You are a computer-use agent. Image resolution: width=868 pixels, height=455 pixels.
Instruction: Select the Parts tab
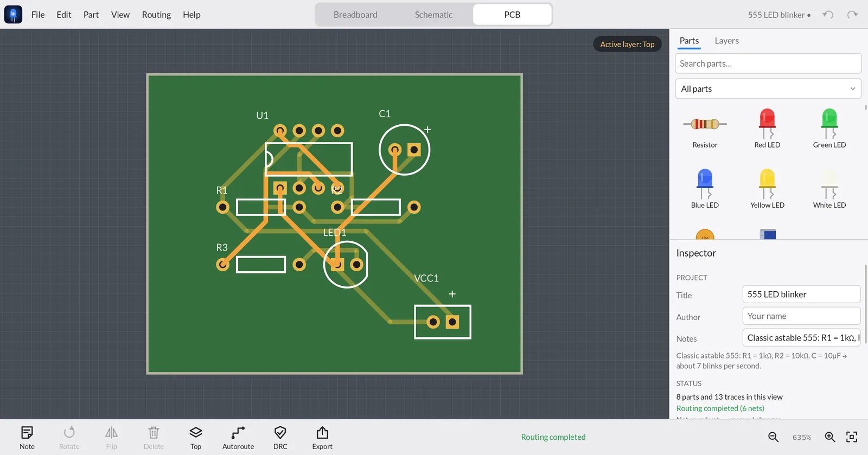689,41
